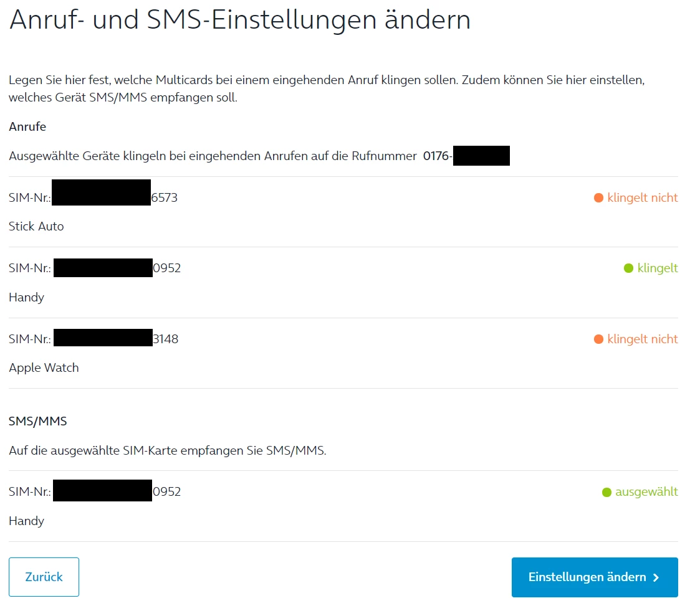
Task: Click the orange status dot for Stick Auto
Action: tap(598, 198)
